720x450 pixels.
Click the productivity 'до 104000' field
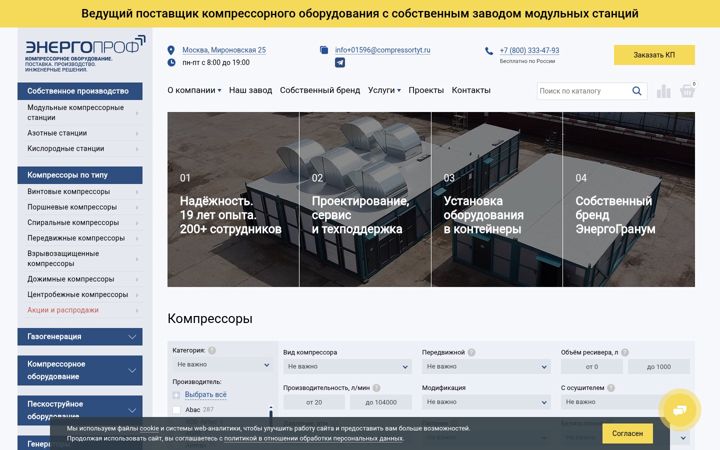pyautogui.click(x=381, y=402)
